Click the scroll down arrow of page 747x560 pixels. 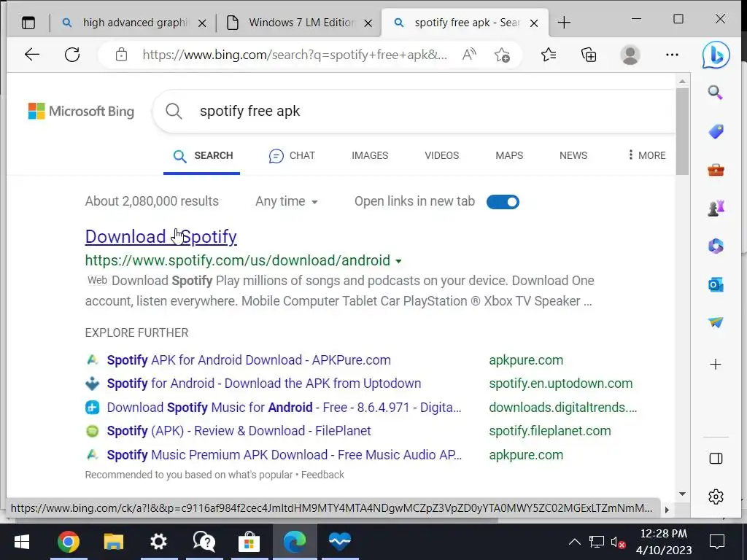point(682,494)
